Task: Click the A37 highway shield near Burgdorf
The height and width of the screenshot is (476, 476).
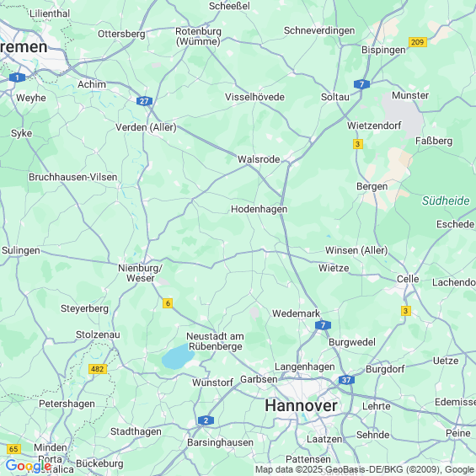Action: coord(346,380)
